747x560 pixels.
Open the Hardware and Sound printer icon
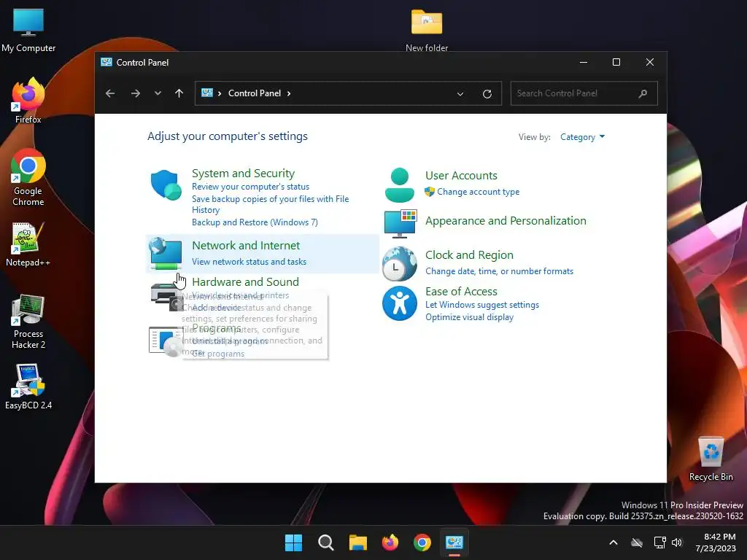[x=166, y=296]
